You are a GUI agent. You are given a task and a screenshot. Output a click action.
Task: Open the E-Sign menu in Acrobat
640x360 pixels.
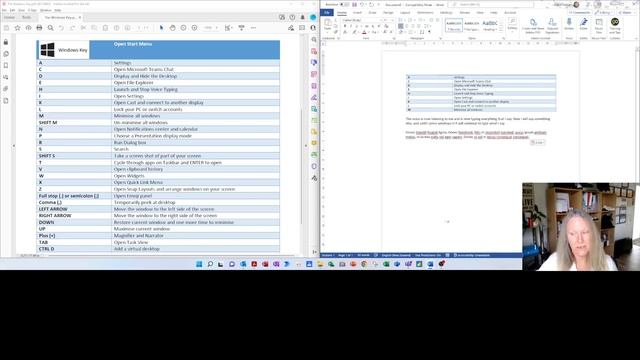click(33, 10)
